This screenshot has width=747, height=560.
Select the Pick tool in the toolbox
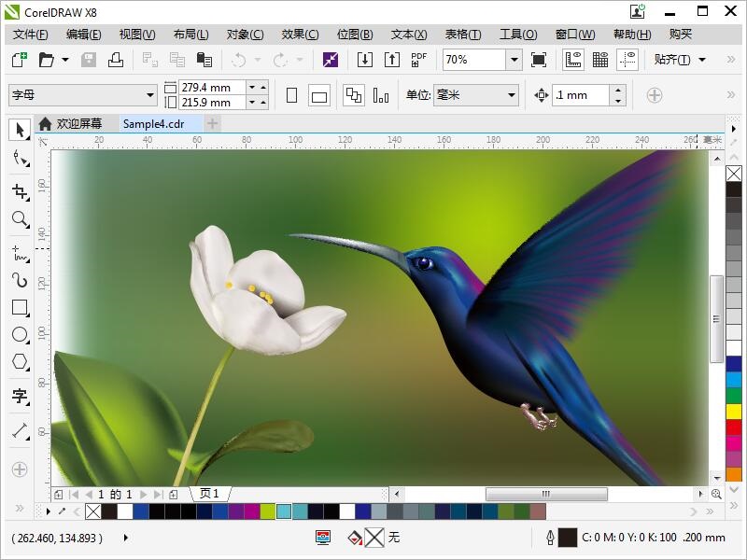pos(19,130)
